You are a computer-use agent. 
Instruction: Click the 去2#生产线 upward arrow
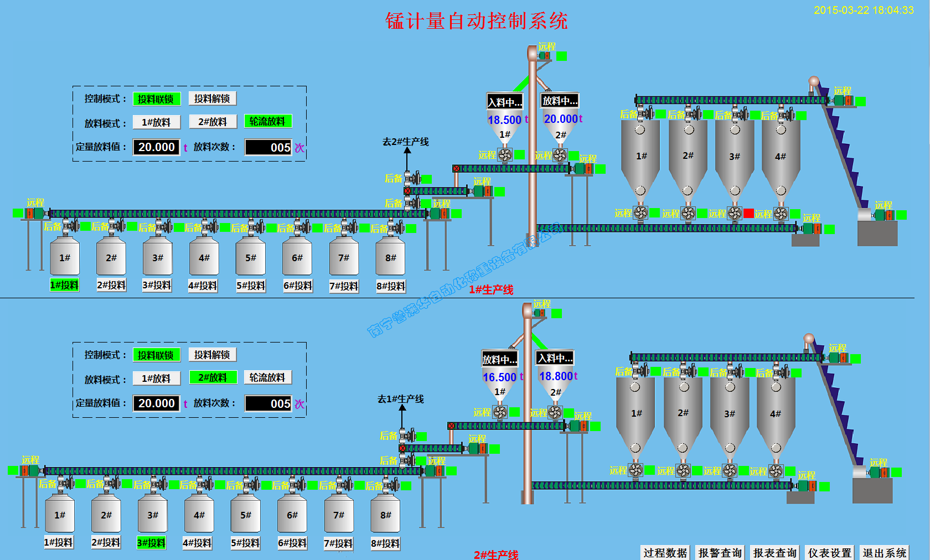pyautogui.click(x=407, y=159)
